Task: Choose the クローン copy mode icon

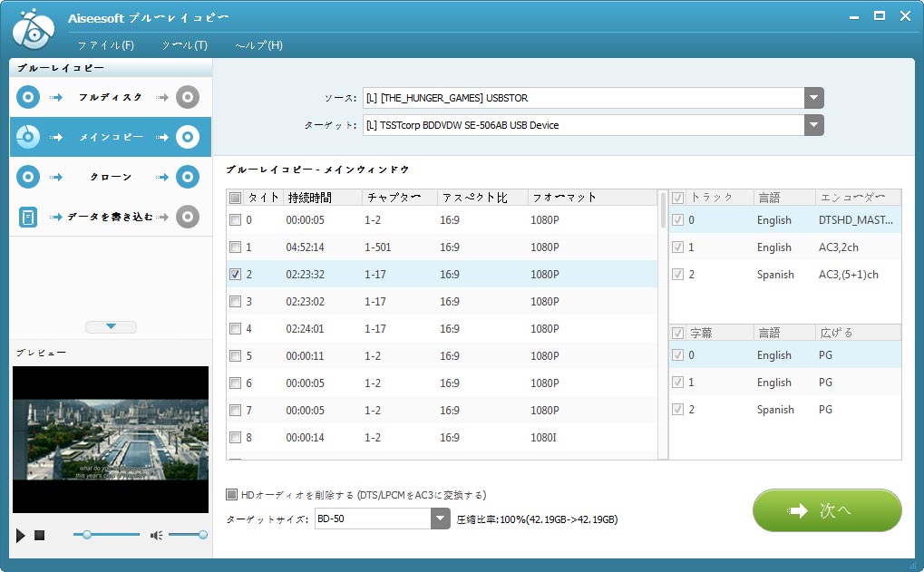Action: [x=28, y=177]
